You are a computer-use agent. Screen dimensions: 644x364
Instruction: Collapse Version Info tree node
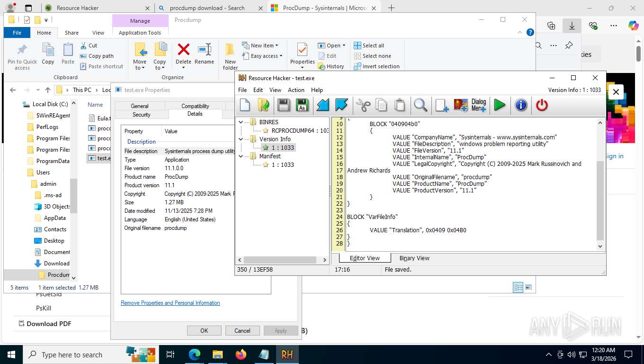241,139
